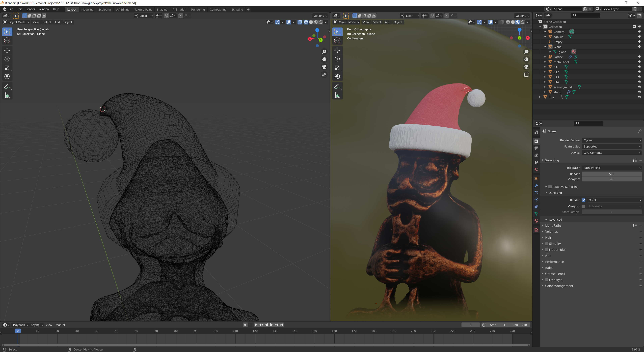
Task: Toggle camera view icon in left viewport
Action: pyautogui.click(x=324, y=67)
